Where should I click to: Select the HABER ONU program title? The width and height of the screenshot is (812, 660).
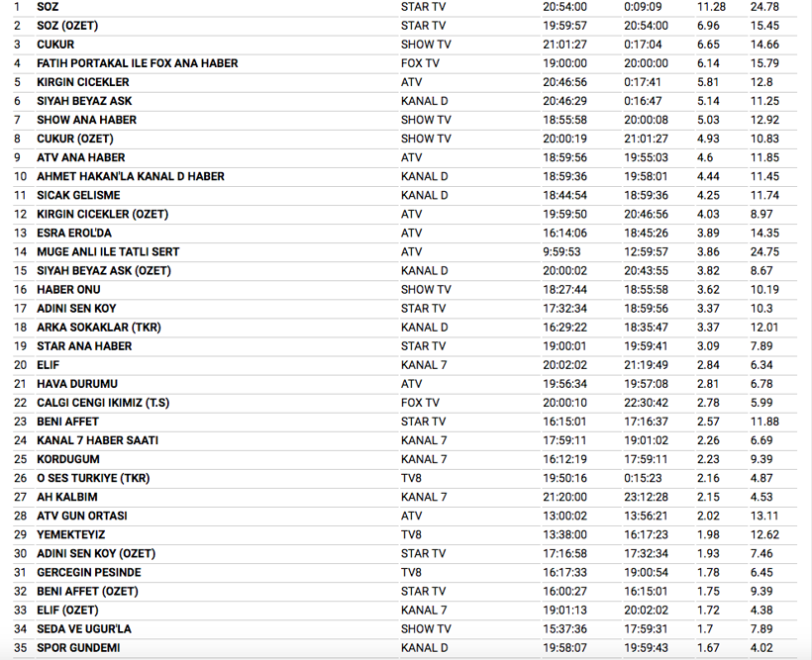point(68,290)
